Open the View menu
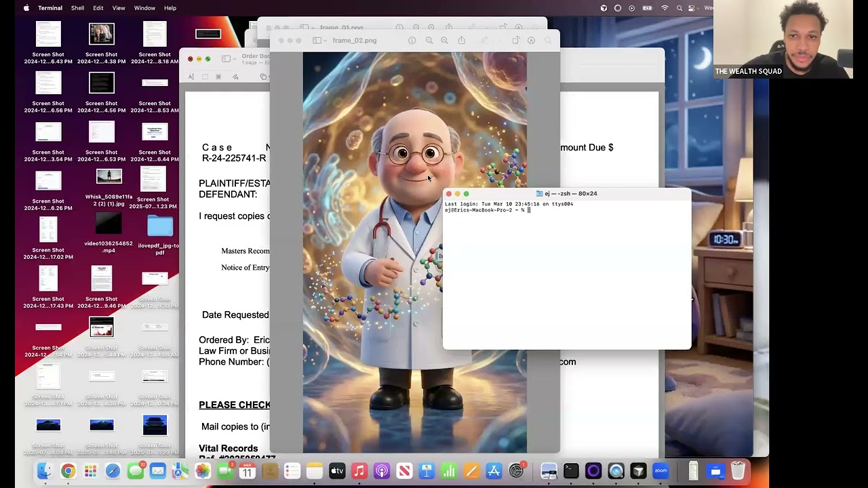 tap(119, 8)
